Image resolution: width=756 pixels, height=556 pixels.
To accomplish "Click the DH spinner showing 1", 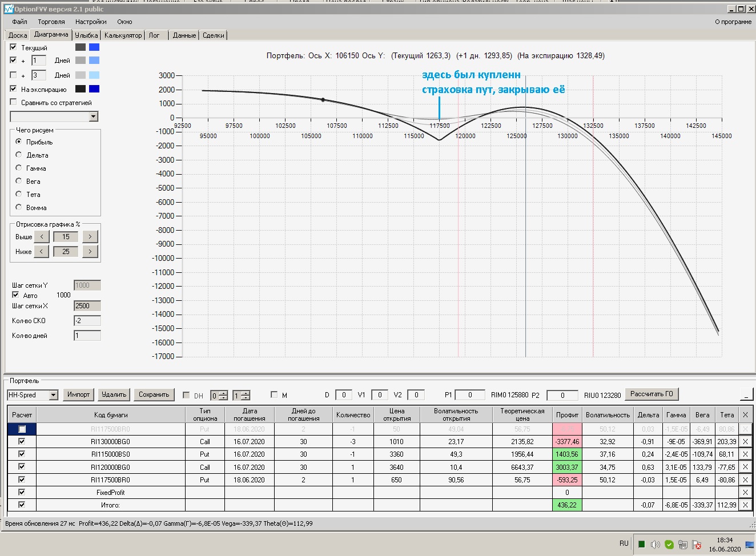I will click(242, 395).
